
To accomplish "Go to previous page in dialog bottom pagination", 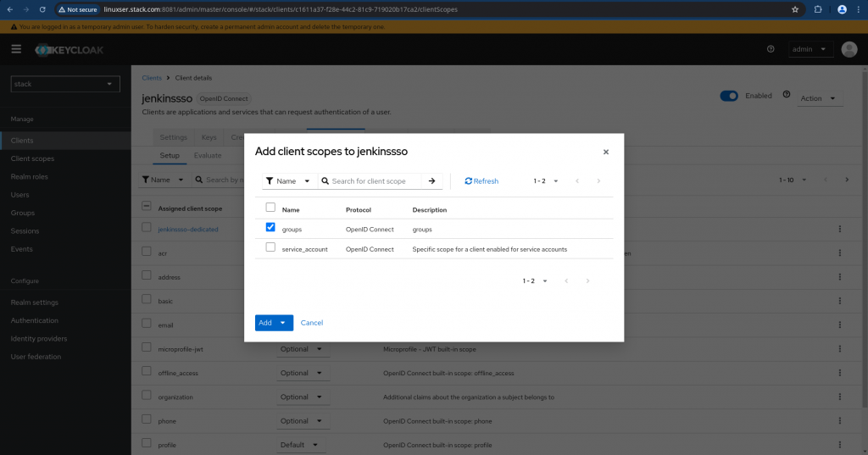I will click(566, 281).
